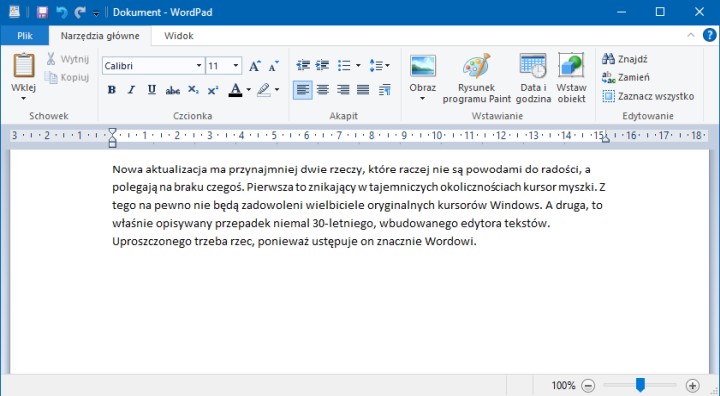Toggle italic formatting

(131, 90)
